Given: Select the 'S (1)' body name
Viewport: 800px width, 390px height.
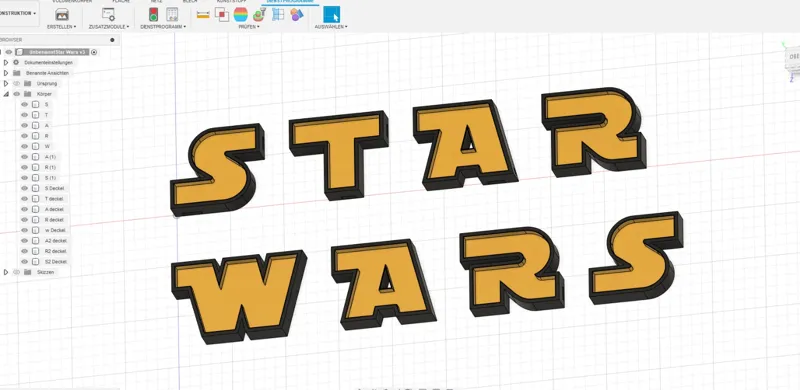Looking at the screenshot, I should point(51,178).
